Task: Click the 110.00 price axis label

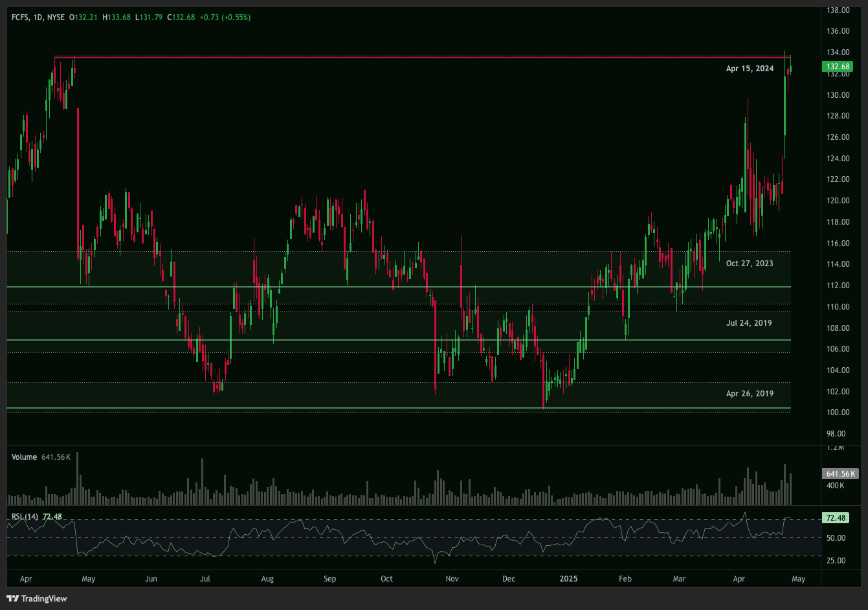Action: [838, 307]
